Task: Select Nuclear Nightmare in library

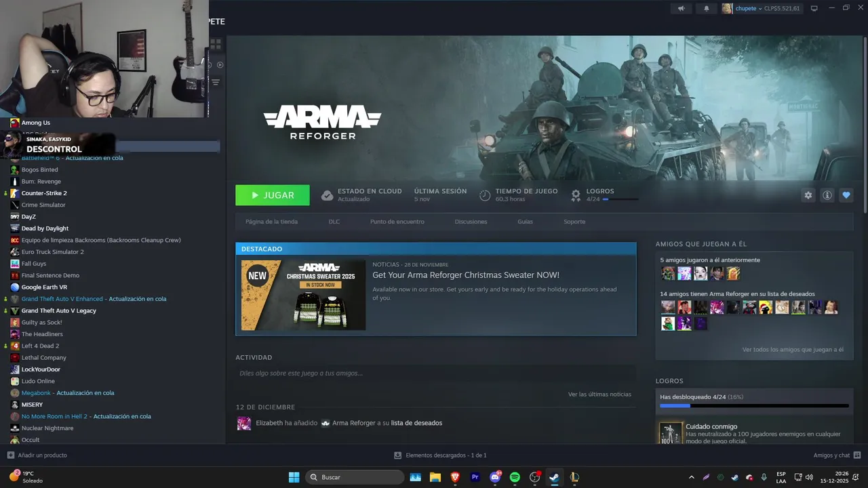Action: [x=47, y=428]
